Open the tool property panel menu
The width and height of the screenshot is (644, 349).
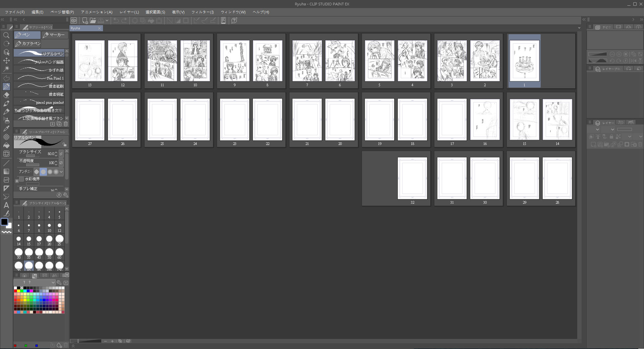[16, 132]
